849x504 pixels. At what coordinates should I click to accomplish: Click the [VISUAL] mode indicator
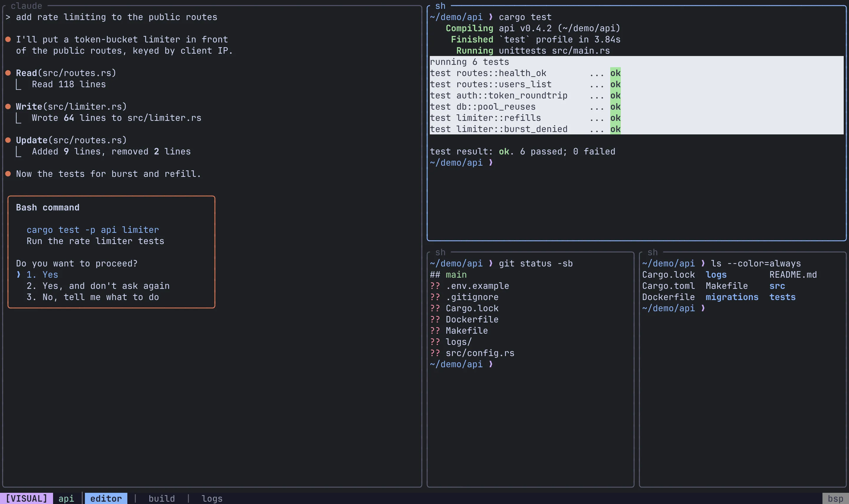tap(27, 499)
